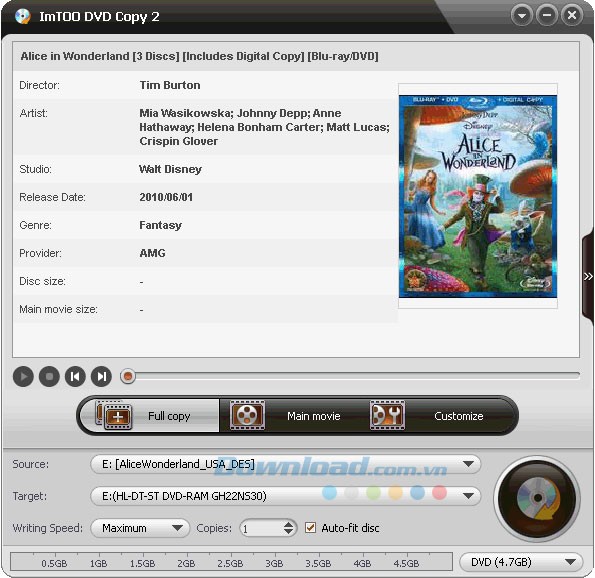Click the '4.5GB' mark on size bar
595x578 pixels.
(406, 564)
